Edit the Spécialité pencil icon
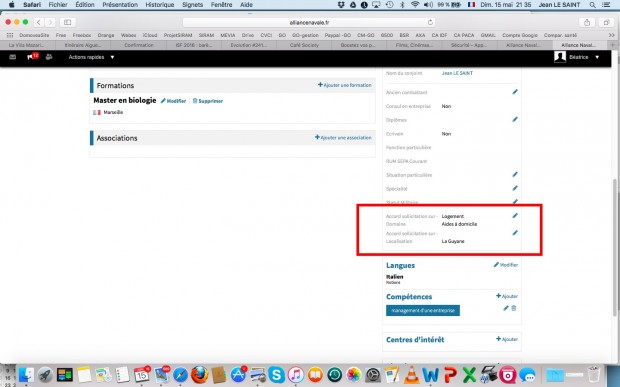 515,188
